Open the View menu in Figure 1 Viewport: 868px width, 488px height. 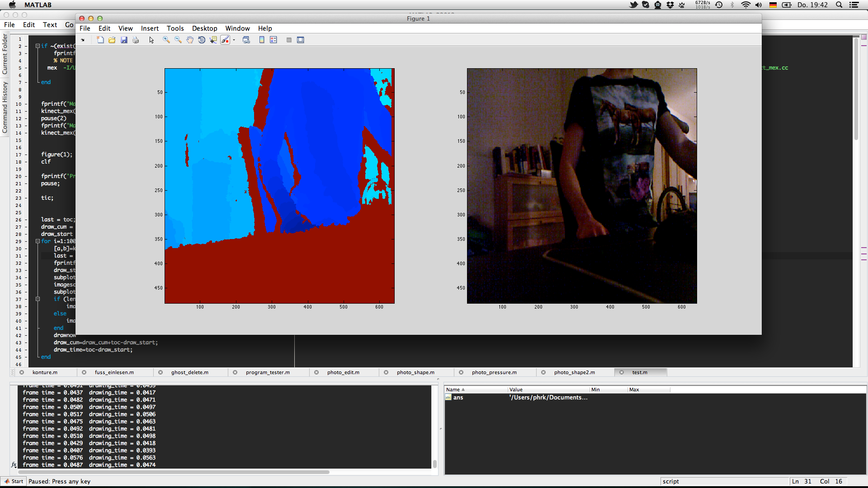coord(126,28)
